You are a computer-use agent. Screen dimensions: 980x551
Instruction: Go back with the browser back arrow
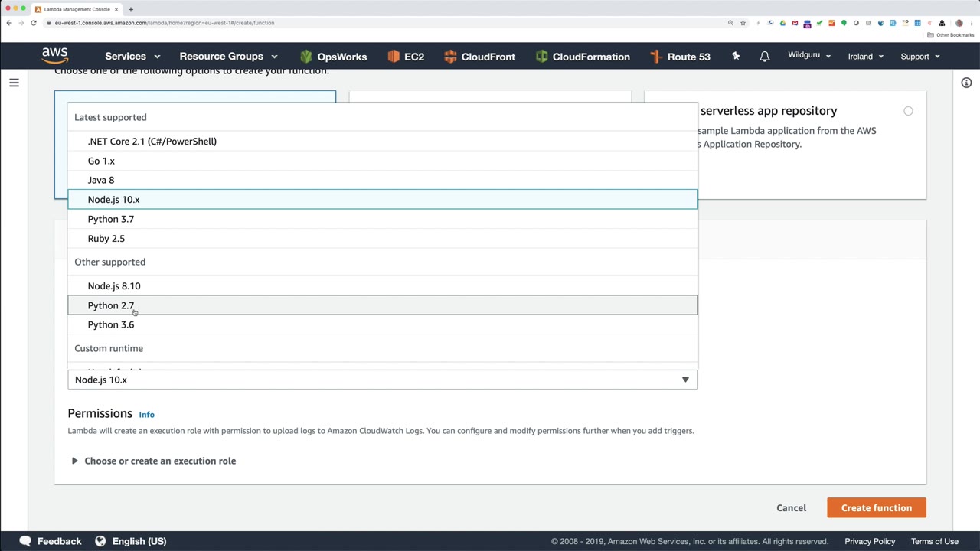tap(9, 23)
